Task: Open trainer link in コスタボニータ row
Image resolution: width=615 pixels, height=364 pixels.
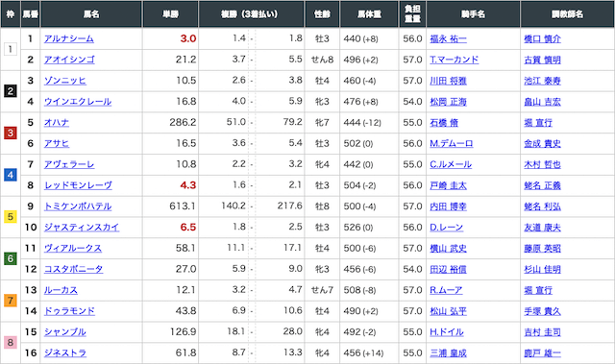Action: [x=542, y=269]
